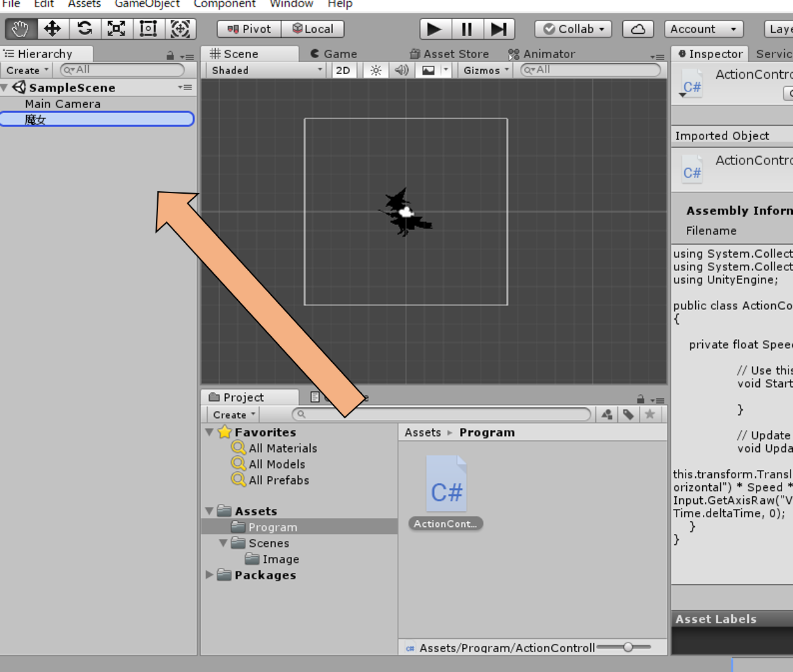The image size is (793, 672).
Task: Select the Rect tool
Action: pyautogui.click(x=148, y=29)
